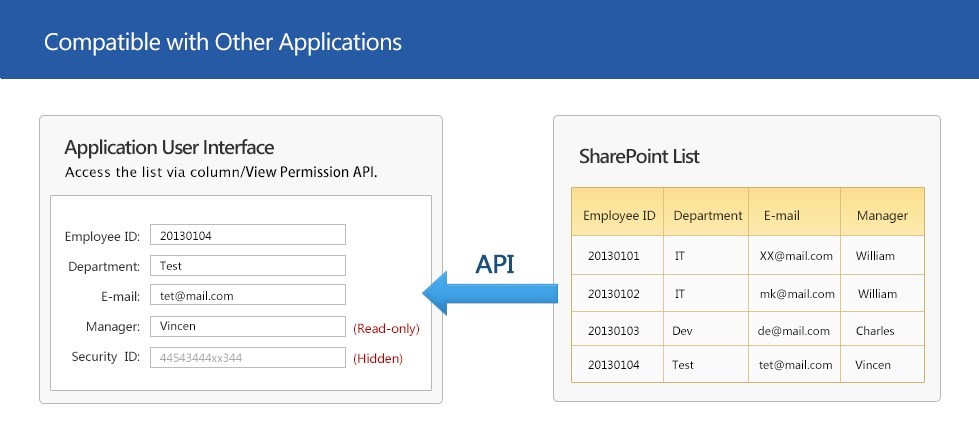Click XX@mail.com in the list
The image size is (979, 435).
click(796, 256)
